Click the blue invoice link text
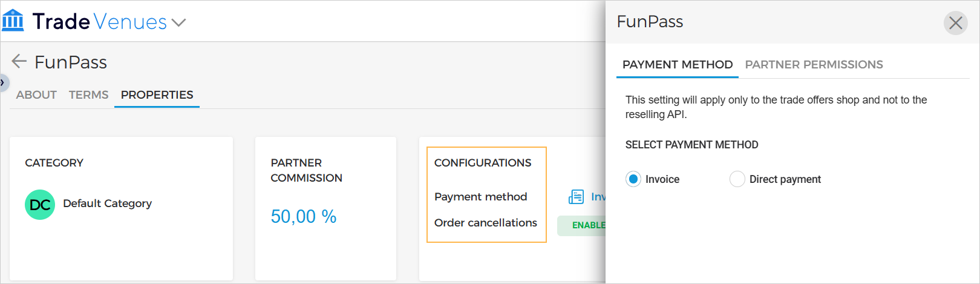980x284 pixels. 598,197
